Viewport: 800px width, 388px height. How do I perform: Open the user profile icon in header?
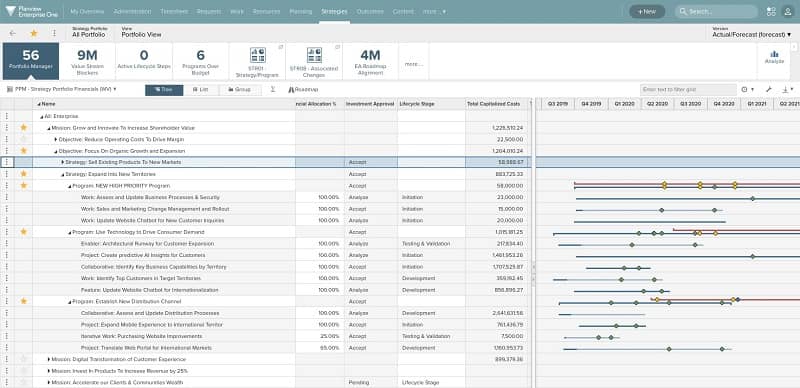787,11
